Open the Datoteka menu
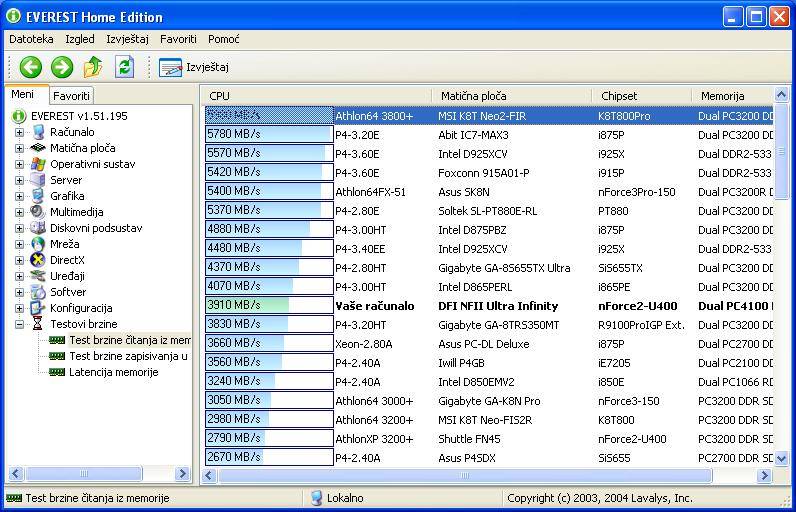The width and height of the screenshot is (796, 512). pyautogui.click(x=31, y=39)
